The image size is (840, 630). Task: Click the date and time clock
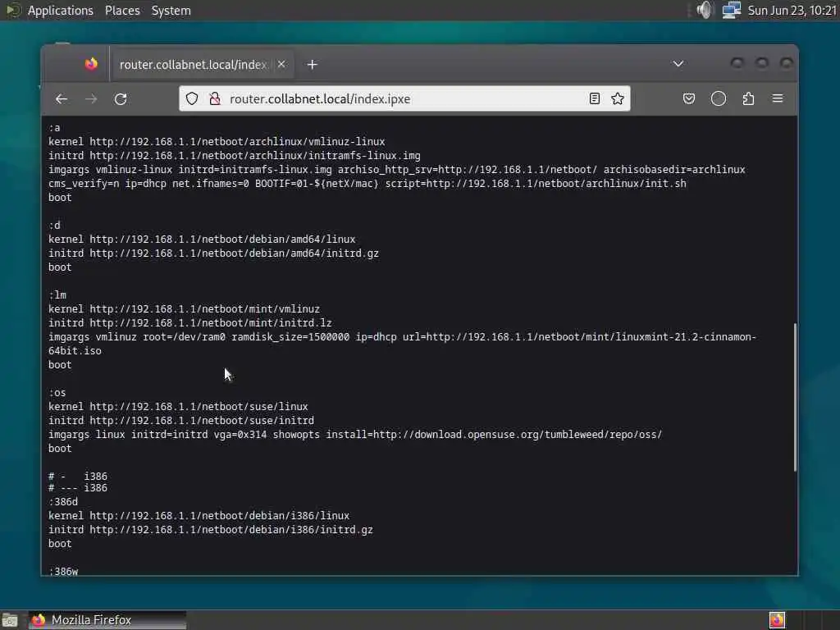coord(792,11)
